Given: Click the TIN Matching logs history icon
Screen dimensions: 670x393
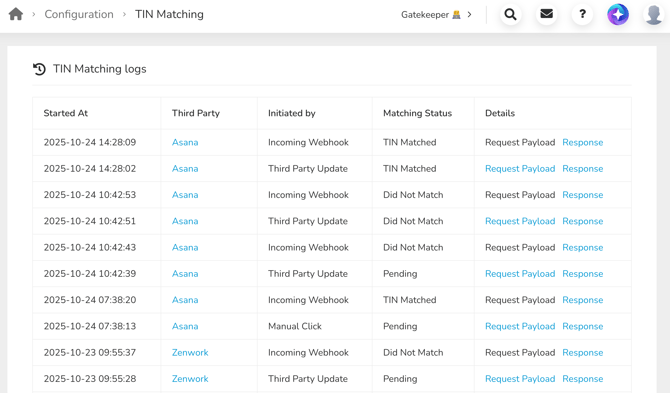Looking at the screenshot, I should 39,69.
